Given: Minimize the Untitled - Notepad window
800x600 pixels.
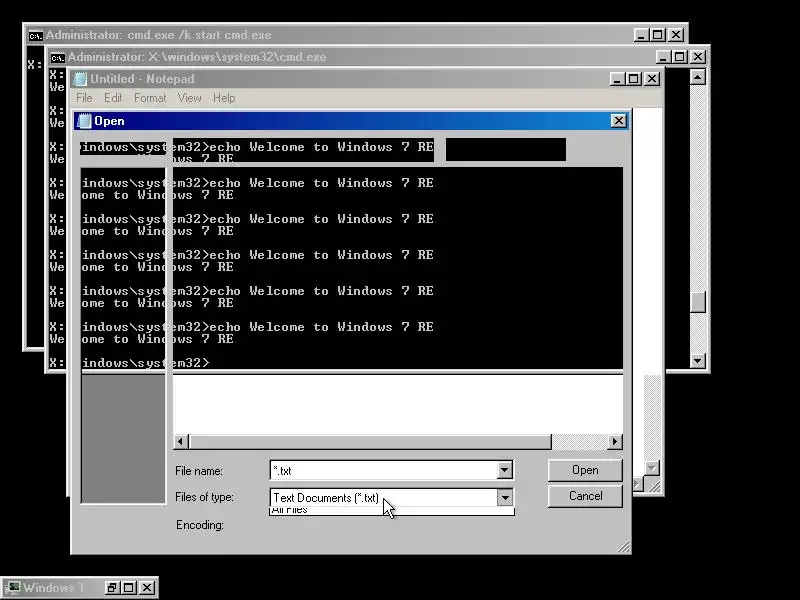Looking at the screenshot, I should [x=617, y=79].
